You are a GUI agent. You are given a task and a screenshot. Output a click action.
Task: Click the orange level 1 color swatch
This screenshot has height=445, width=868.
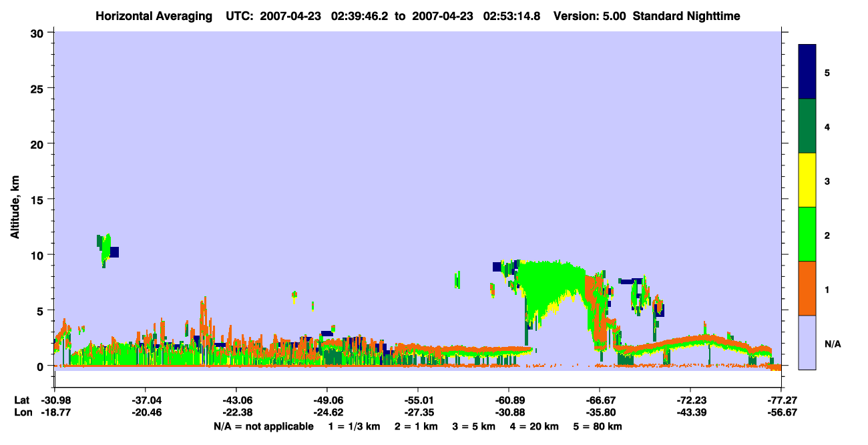(x=807, y=288)
